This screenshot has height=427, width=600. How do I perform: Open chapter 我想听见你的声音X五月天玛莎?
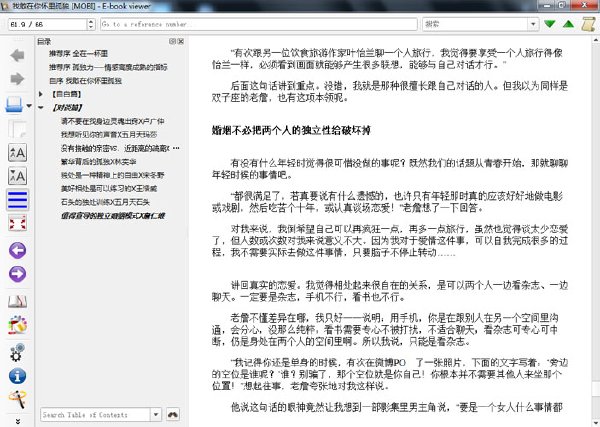pos(109,135)
